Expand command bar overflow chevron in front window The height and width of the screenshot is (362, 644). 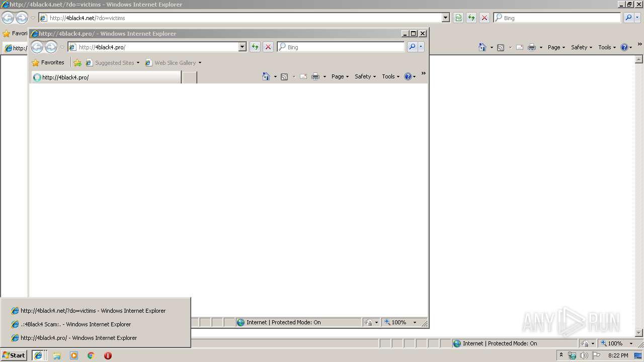pyautogui.click(x=423, y=74)
